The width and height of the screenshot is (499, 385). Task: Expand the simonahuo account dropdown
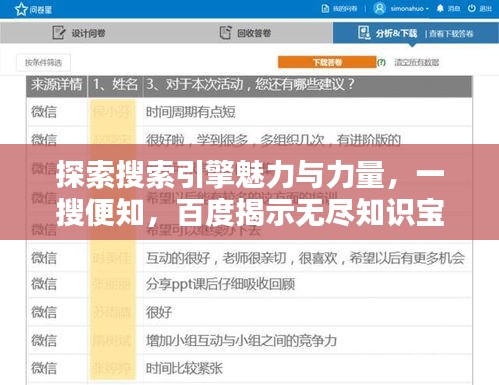410,9
